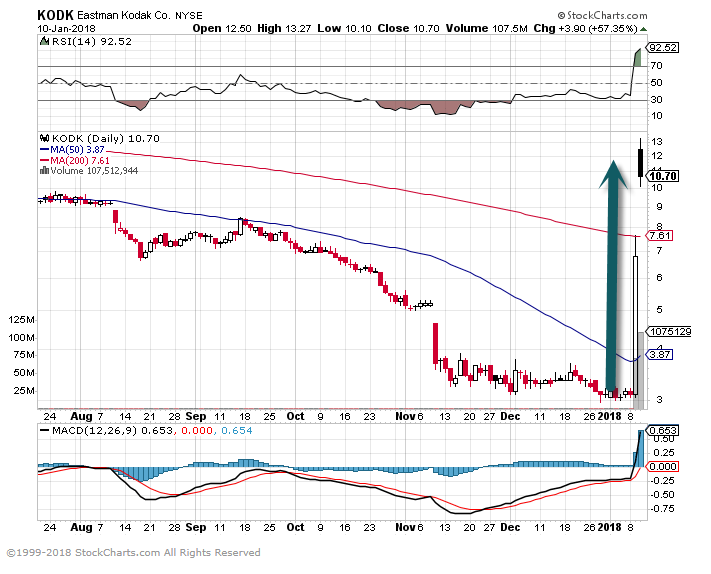The image size is (711, 574).
Task: Click the Chg +3.90 (+57.35%) value
Action: pos(585,29)
